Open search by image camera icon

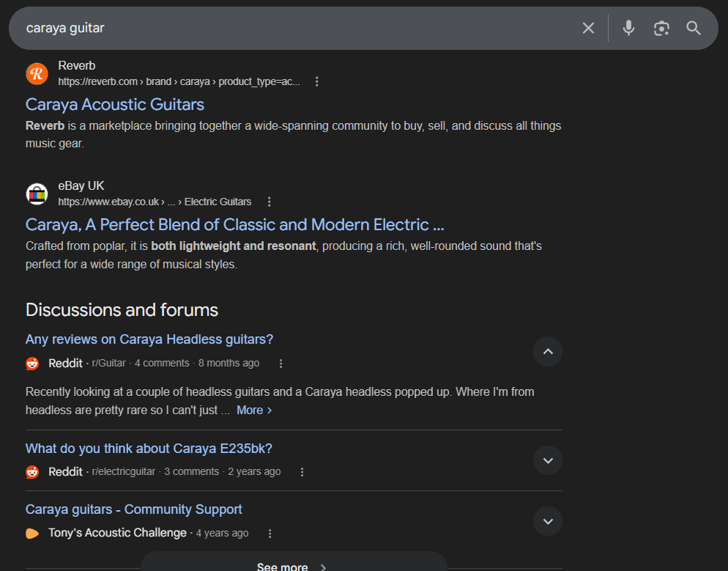(661, 29)
